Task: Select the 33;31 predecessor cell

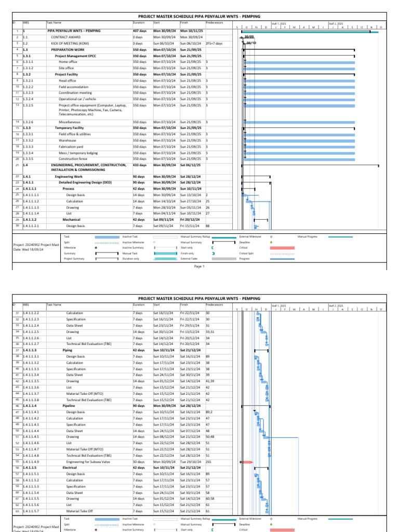Action: (210, 332)
